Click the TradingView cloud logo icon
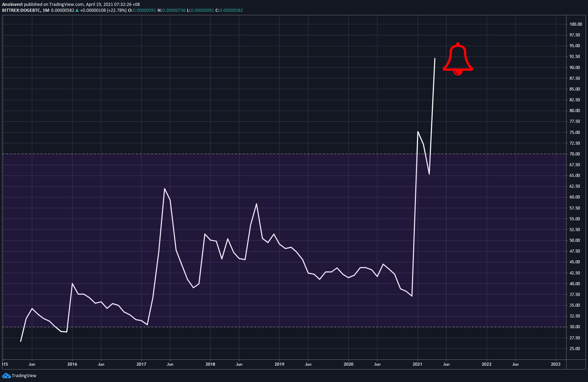 pyautogui.click(x=6, y=376)
